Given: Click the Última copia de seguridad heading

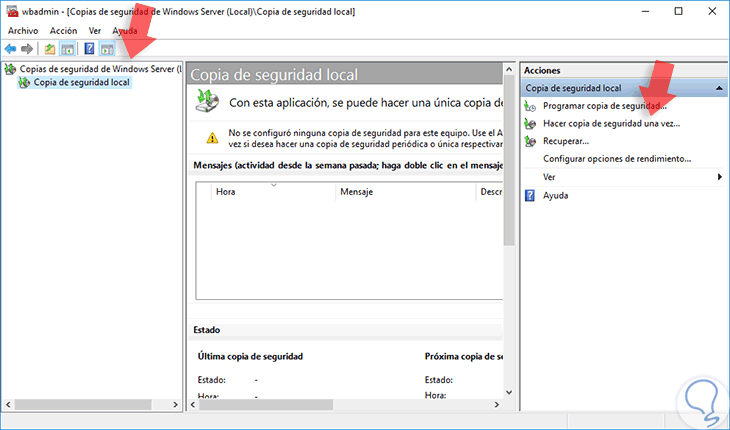Looking at the screenshot, I should click(250, 356).
